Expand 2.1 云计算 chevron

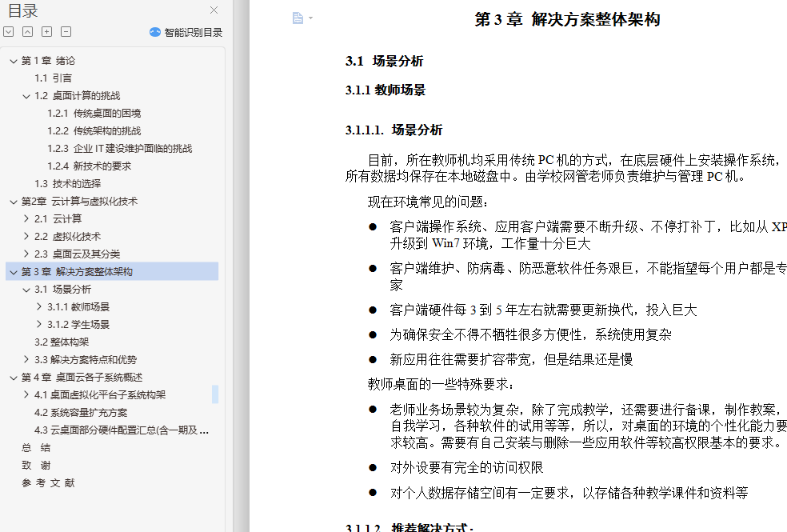pos(26,219)
